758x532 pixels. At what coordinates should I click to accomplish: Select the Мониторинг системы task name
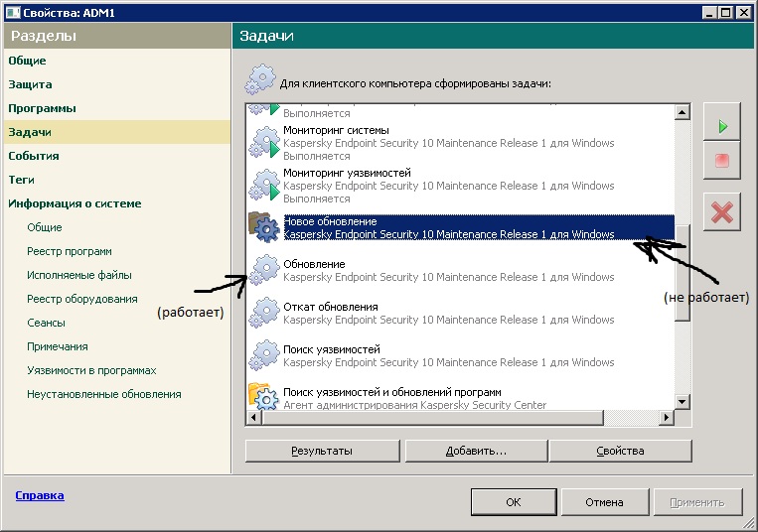336,130
